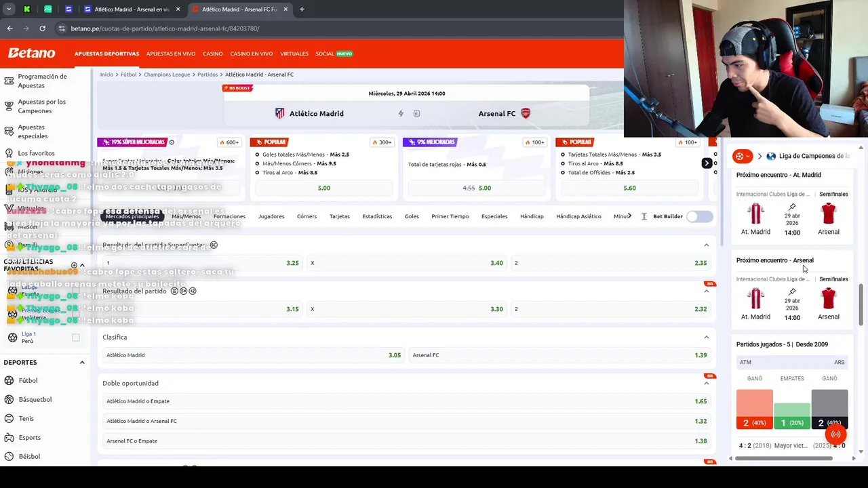Open info icon next to Súper Mejoradas
This screenshot has width=868, height=488.
tap(172, 142)
